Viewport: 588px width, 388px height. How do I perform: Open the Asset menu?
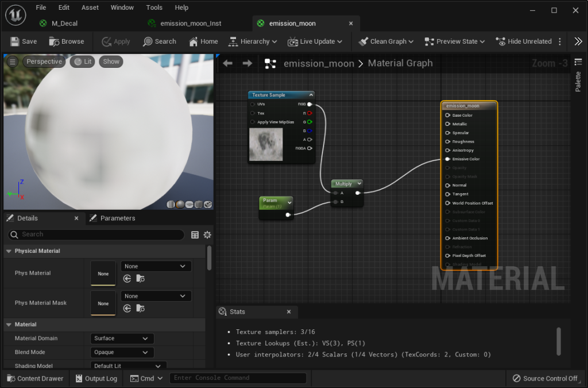tap(90, 7)
